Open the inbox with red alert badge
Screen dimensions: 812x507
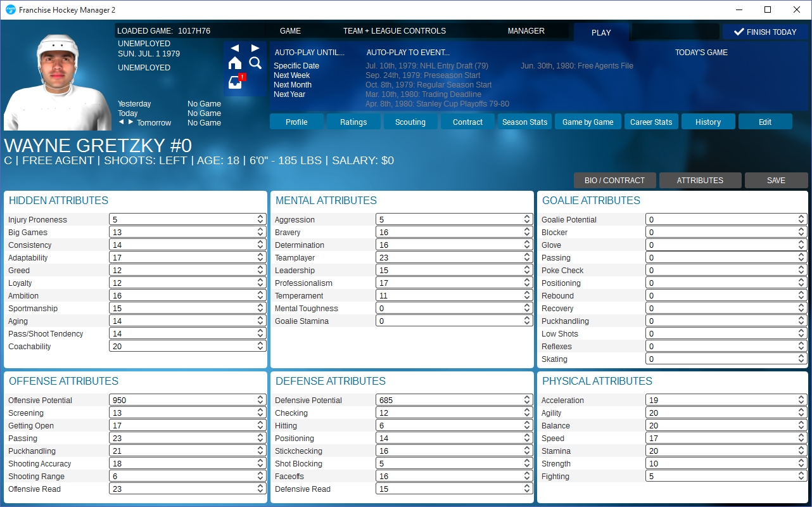pyautogui.click(x=236, y=82)
